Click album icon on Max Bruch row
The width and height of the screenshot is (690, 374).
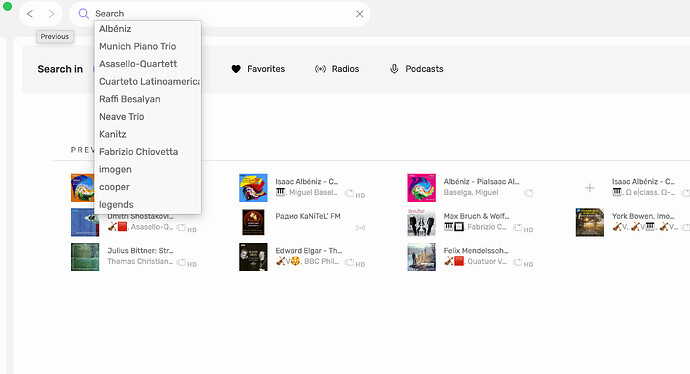pyautogui.click(x=518, y=227)
